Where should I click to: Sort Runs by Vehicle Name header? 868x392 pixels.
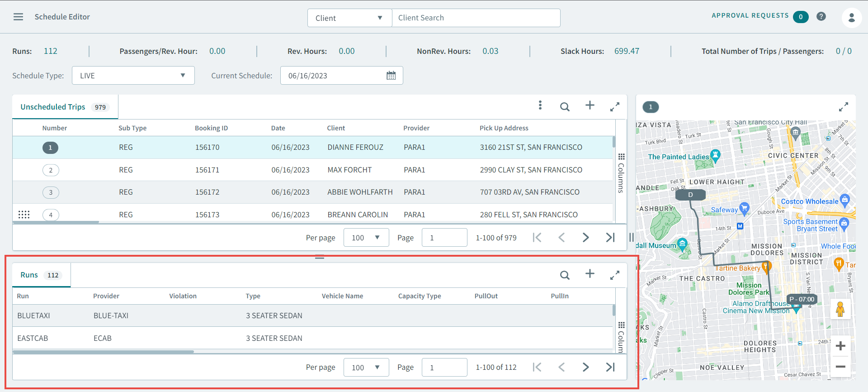[342, 296]
